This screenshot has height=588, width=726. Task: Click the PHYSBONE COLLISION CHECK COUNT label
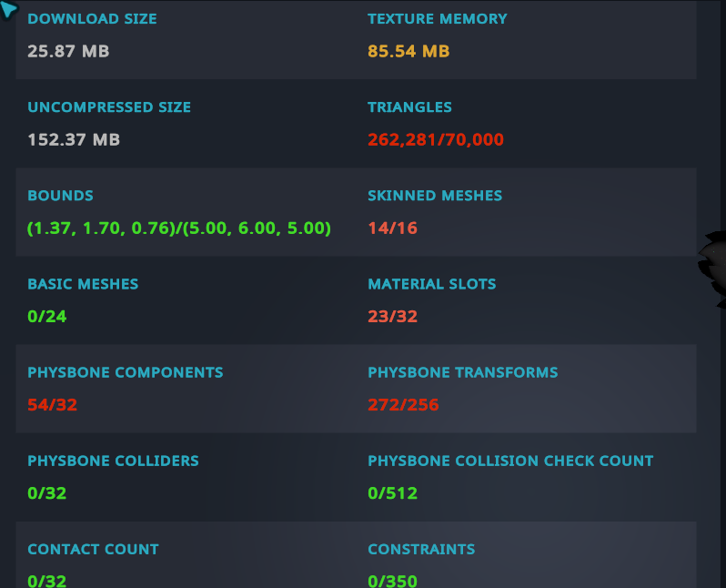point(510,461)
